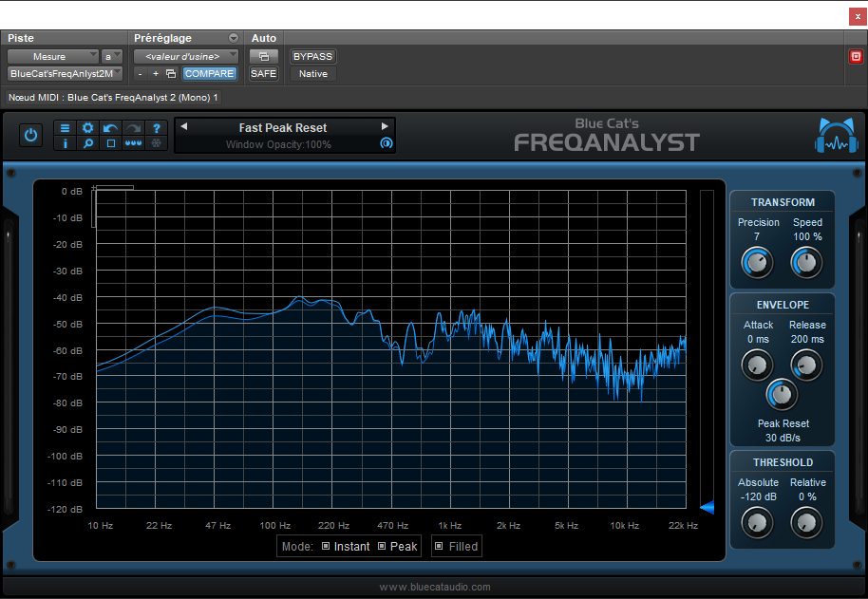Click the Native format button
This screenshot has height=599, width=868.
click(313, 73)
